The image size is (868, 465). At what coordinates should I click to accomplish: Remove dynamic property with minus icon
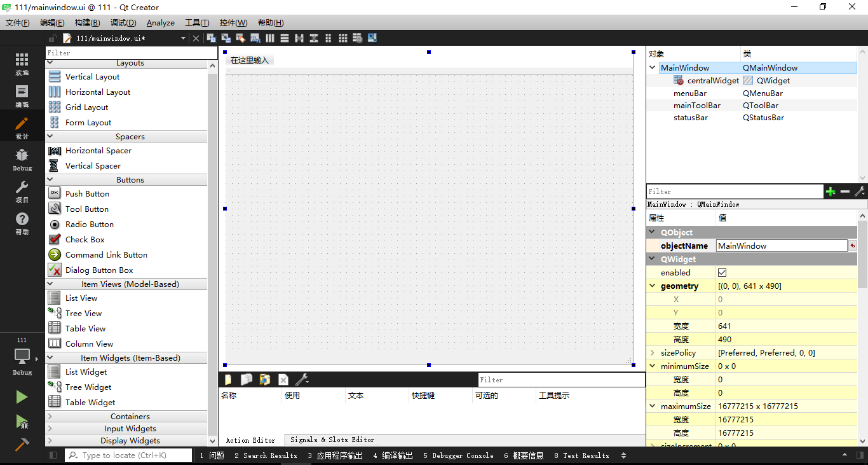click(845, 191)
